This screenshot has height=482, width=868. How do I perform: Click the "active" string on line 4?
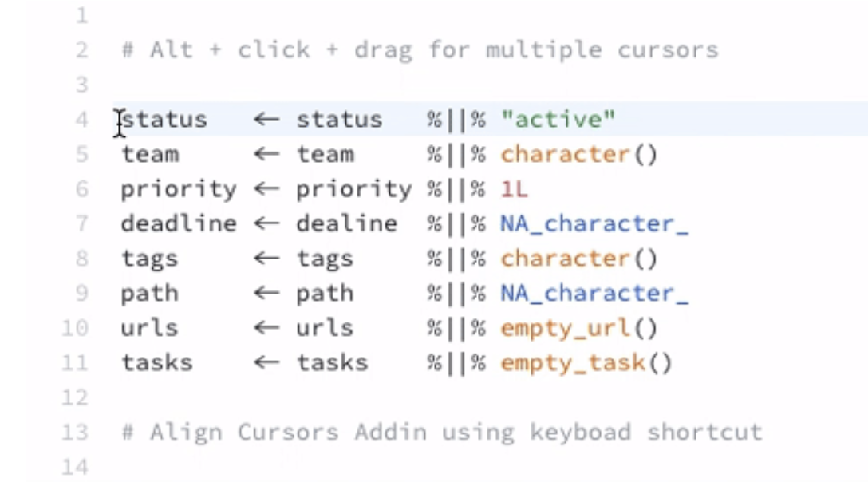[558, 119]
